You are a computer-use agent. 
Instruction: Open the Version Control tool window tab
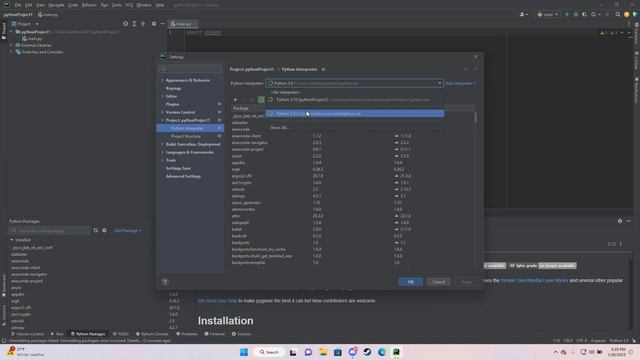[x=28, y=334]
